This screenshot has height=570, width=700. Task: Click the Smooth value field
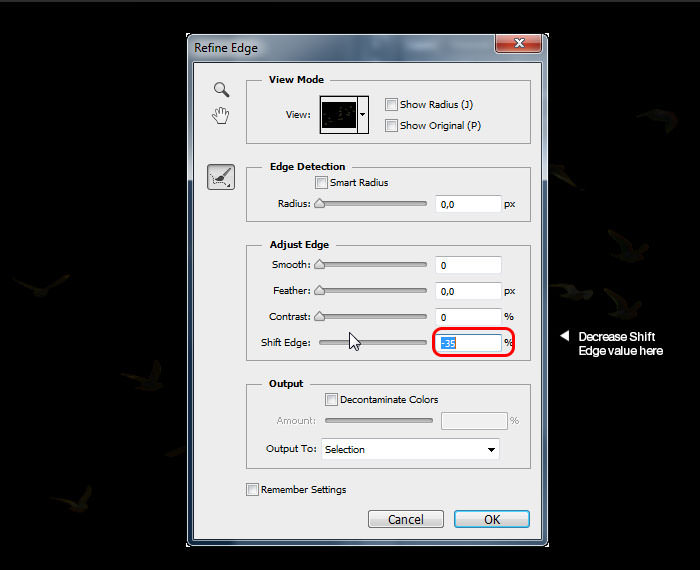coord(468,265)
